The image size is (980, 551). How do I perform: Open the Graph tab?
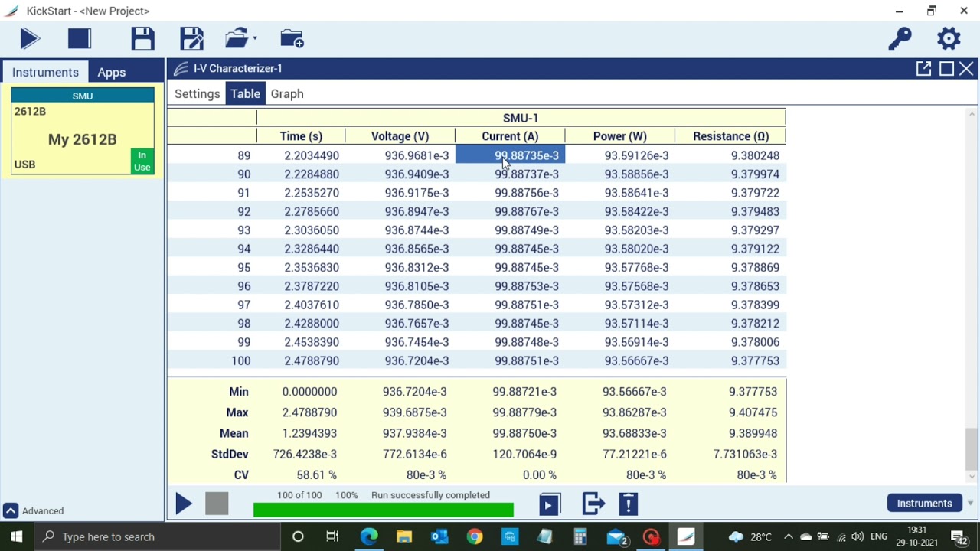[287, 93]
